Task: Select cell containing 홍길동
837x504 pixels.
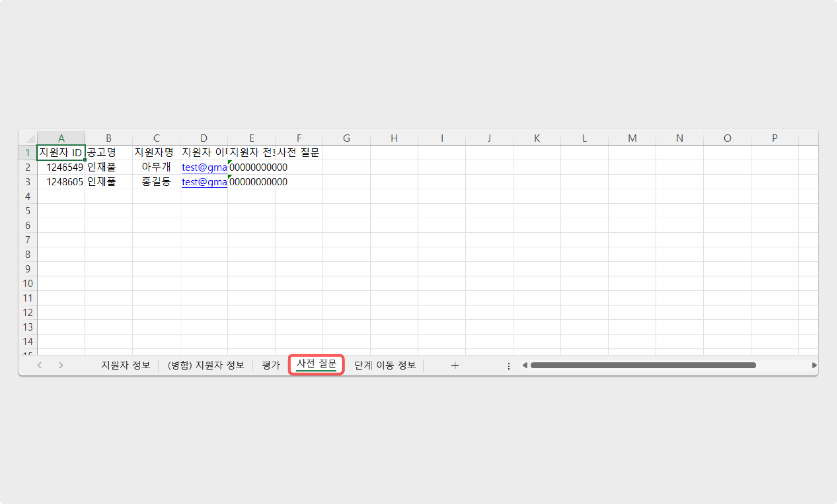Action: [156, 182]
